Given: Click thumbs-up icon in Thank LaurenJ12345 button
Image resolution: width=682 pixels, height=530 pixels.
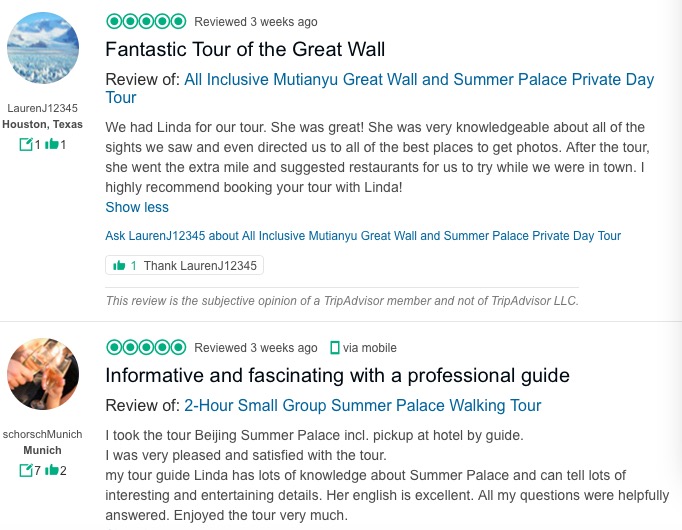Looking at the screenshot, I should pyautogui.click(x=119, y=266).
